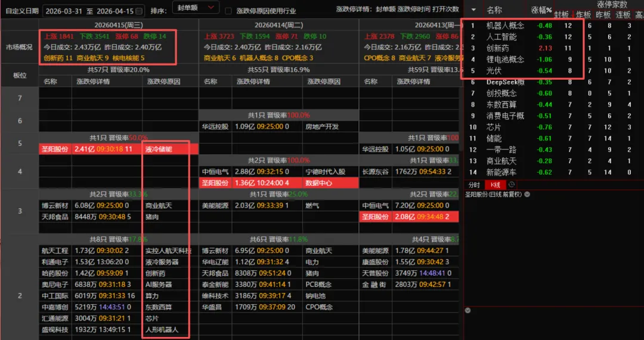Click 长源东谷 stock name
Screen dimensions: 644x340
375,172
